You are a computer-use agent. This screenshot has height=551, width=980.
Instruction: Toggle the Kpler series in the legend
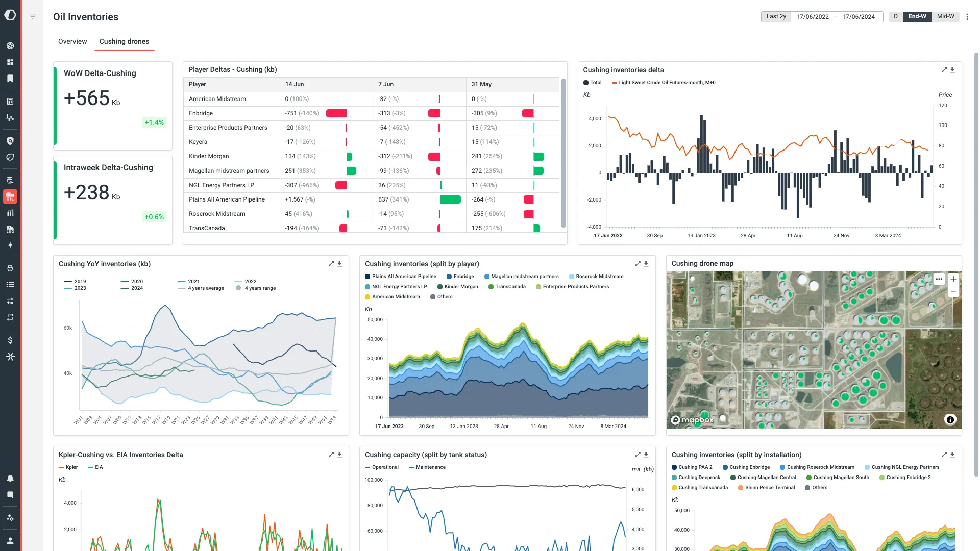68,467
